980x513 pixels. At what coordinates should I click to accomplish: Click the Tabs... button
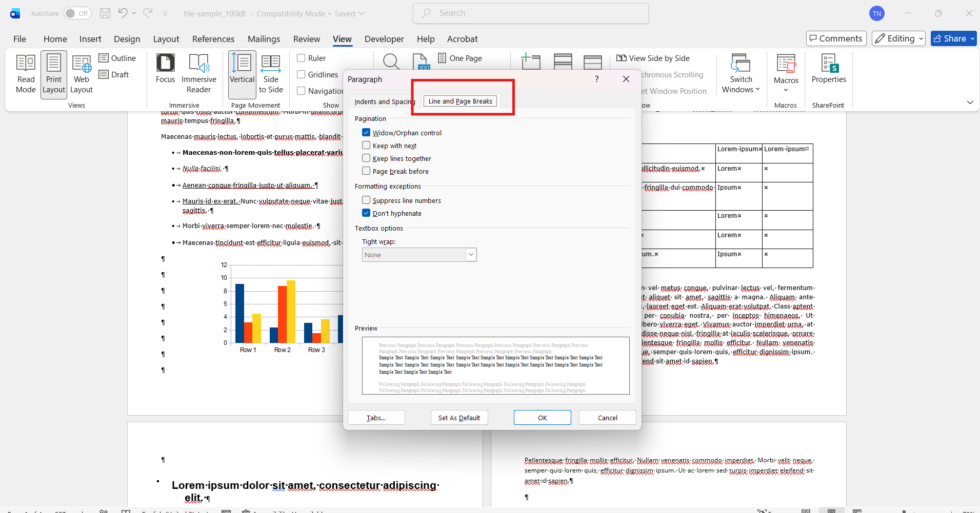coord(376,418)
